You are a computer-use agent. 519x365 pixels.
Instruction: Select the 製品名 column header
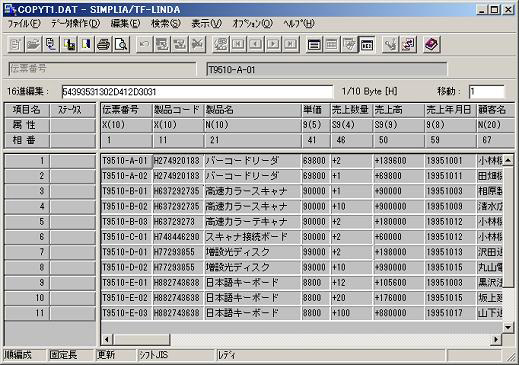[x=253, y=110]
